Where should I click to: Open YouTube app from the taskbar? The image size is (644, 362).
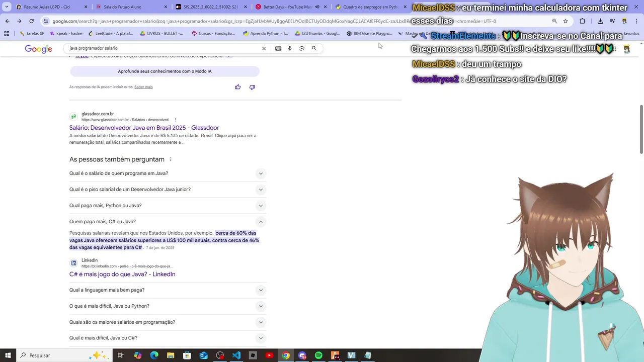(x=269, y=355)
